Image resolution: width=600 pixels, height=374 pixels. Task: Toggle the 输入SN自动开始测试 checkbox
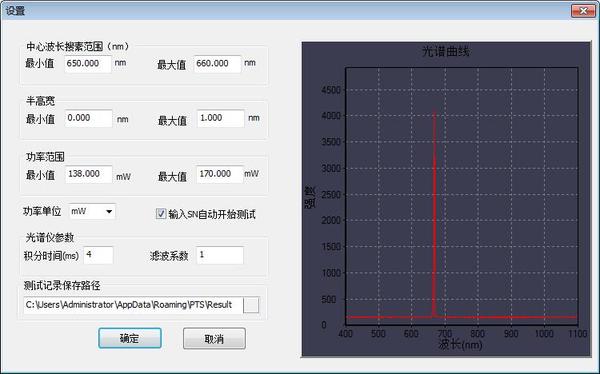pyautogui.click(x=161, y=214)
